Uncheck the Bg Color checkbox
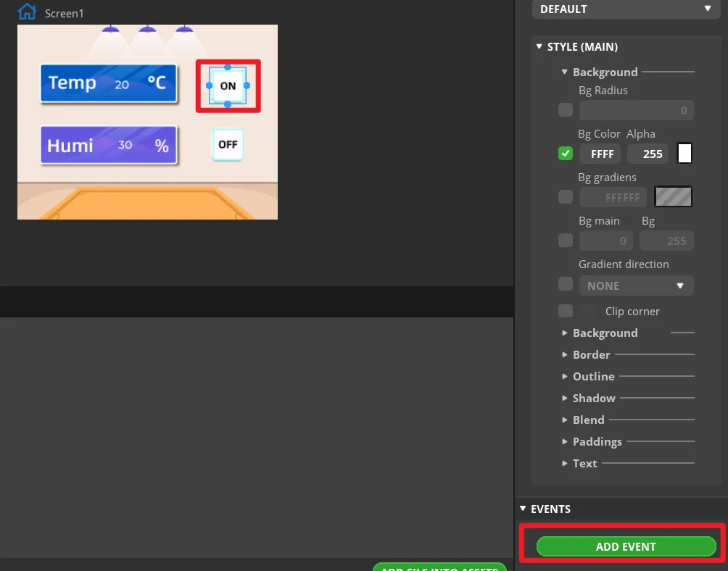The height and width of the screenshot is (571, 728). pyautogui.click(x=566, y=154)
